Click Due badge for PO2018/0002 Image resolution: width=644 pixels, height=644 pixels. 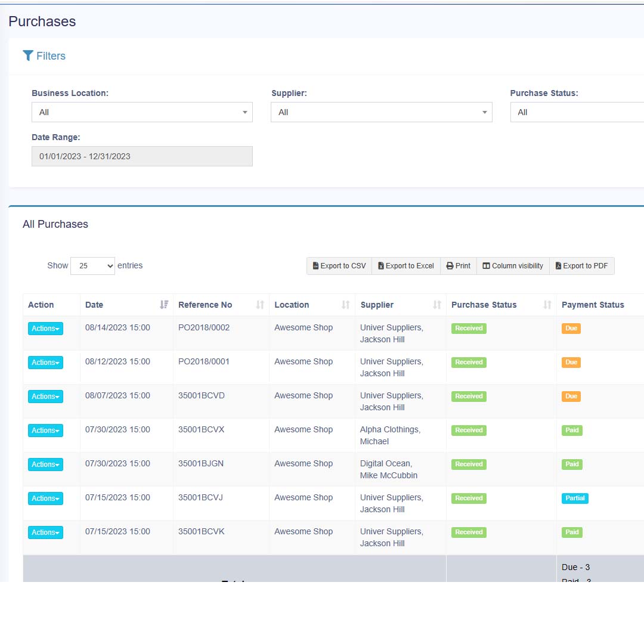coord(571,328)
